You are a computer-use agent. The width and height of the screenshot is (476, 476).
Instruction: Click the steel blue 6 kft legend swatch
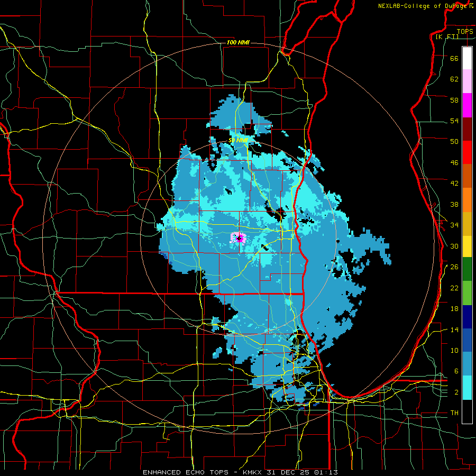pos(467,364)
